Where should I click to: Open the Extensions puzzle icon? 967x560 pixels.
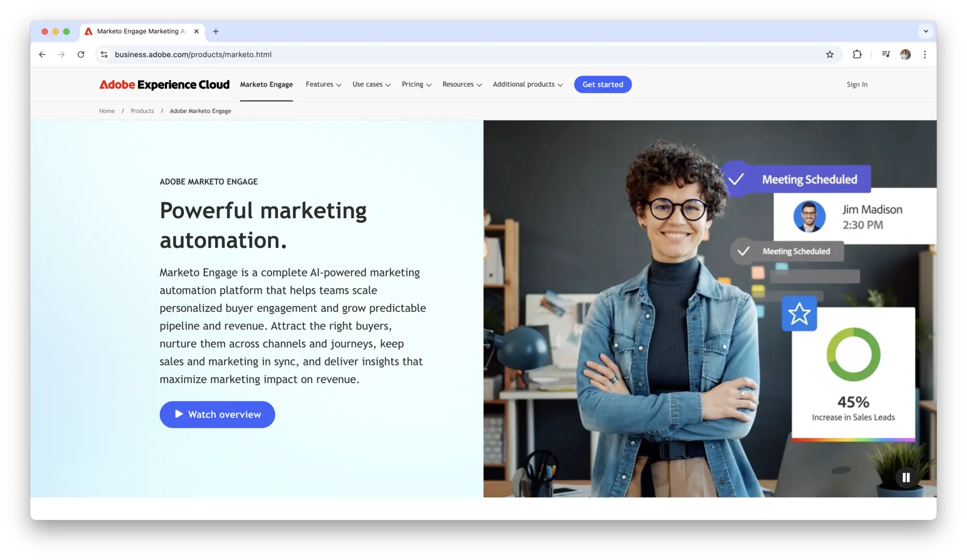(x=857, y=54)
